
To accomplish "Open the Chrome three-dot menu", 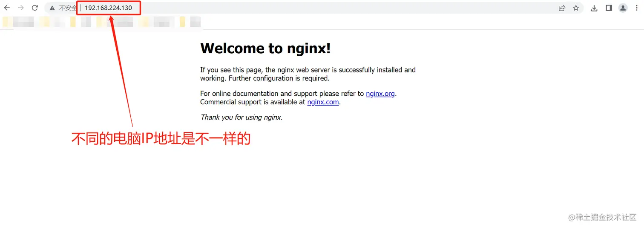I will [637, 8].
